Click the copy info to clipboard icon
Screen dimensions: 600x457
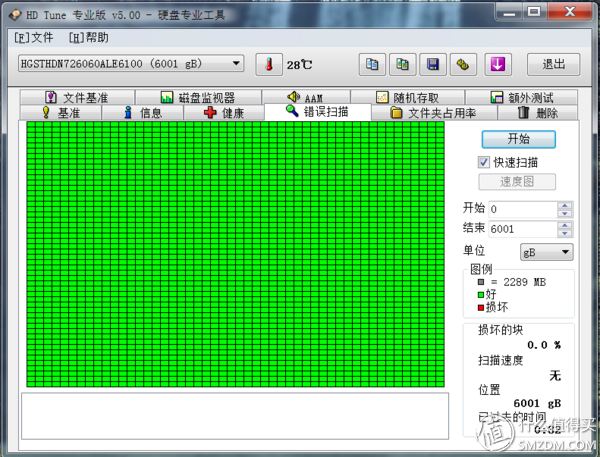372,64
